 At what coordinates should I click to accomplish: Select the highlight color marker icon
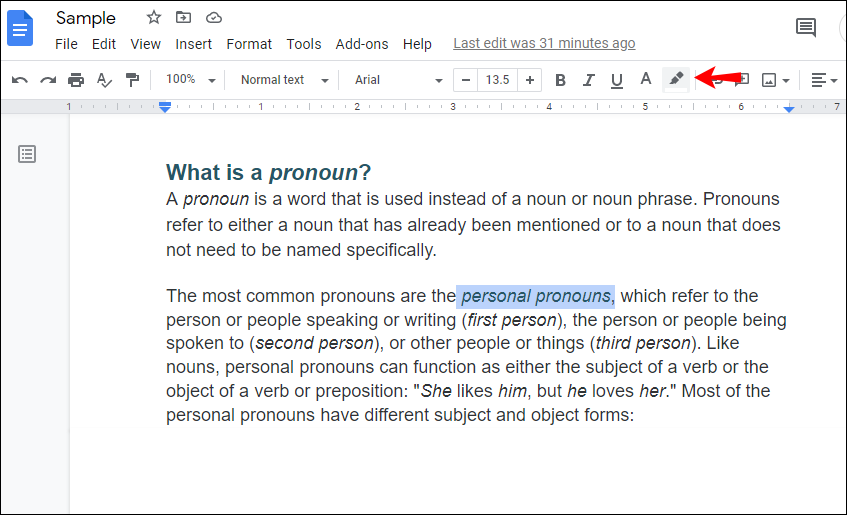(x=676, y=79)
